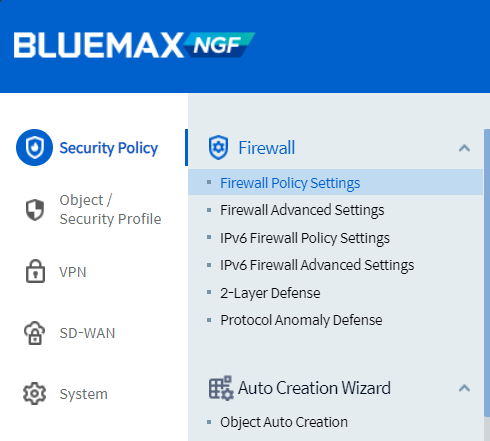Click the BLUEMAX NGF logo
Image resolution: width=490 pixels, height=441 pixels.
134,45
